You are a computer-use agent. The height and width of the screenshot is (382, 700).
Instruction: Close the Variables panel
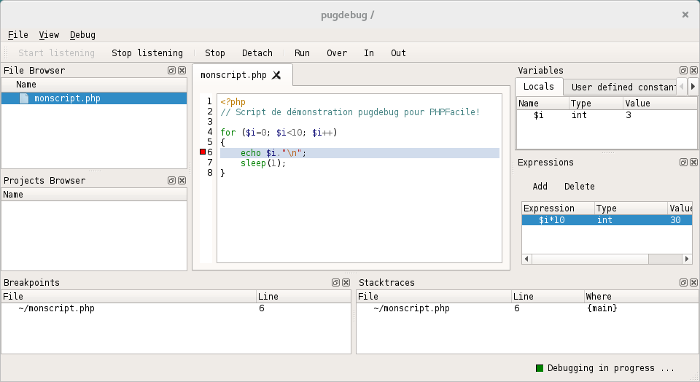point(694,71)
